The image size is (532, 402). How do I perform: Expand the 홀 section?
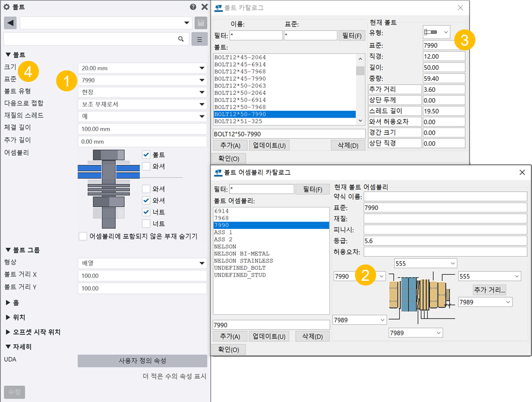pyautogui.click(x=12, y=303)
